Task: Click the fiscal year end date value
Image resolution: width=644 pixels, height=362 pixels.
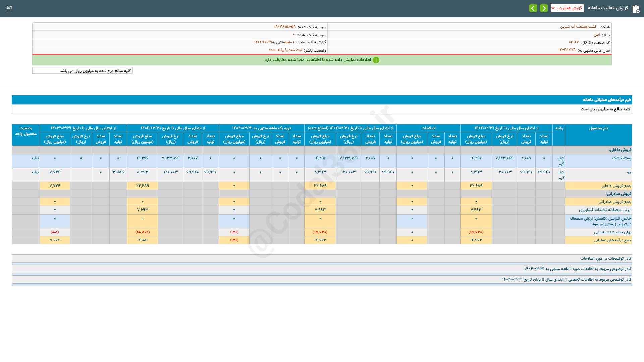Action: pos(567,50)
